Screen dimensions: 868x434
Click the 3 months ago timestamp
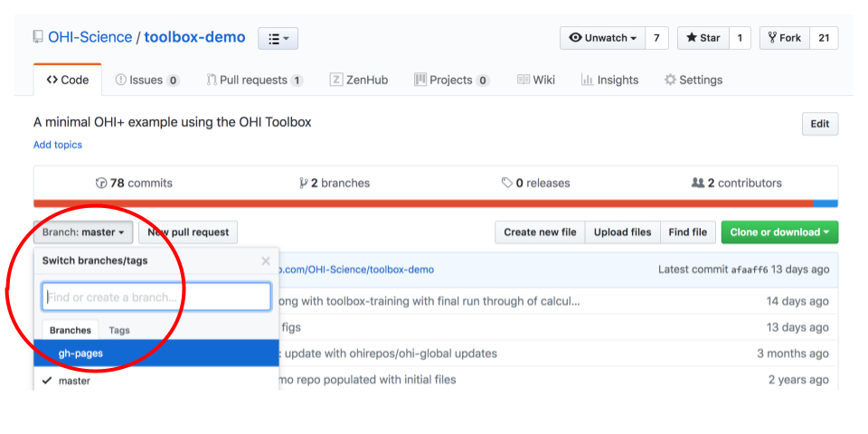click(x=793, y=354)
